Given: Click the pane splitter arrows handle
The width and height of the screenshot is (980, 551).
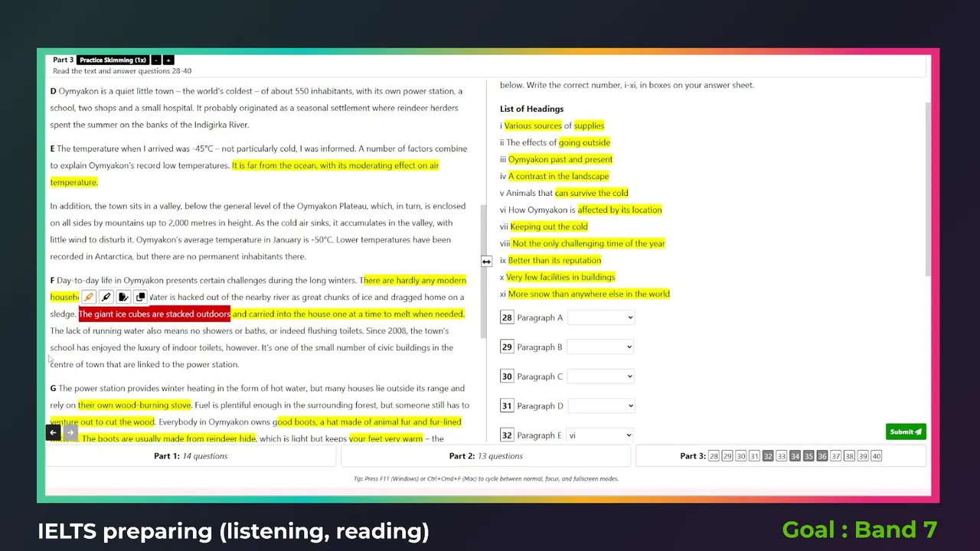Looking at the screenshot, I should click(486, 262).
